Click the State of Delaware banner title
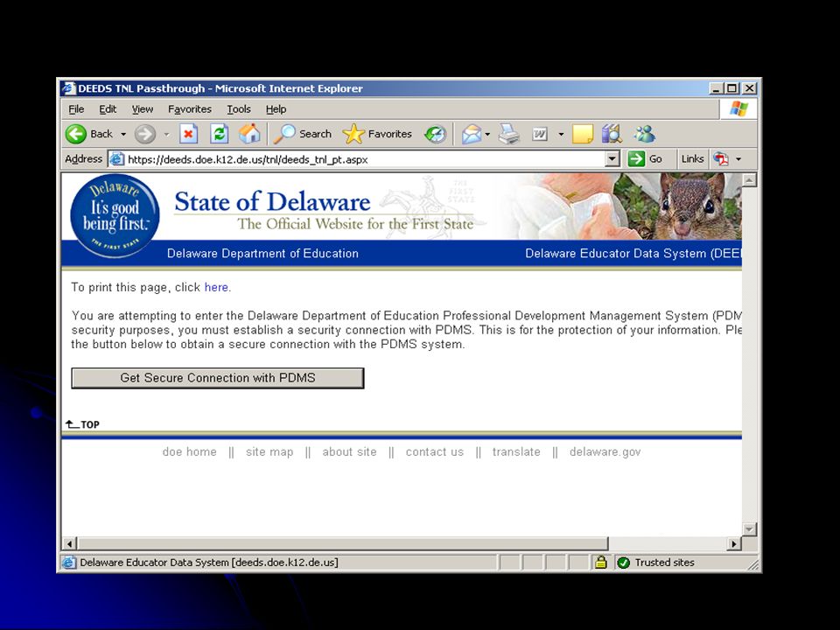This screenshot has height=630, width=840. point(272,202)
